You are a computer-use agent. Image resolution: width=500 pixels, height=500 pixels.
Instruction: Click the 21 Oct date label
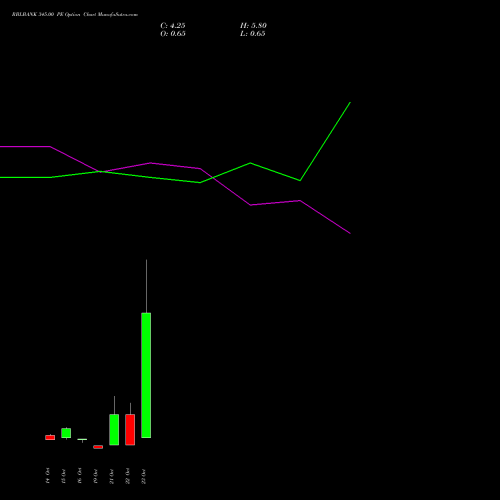pos(112,476)
